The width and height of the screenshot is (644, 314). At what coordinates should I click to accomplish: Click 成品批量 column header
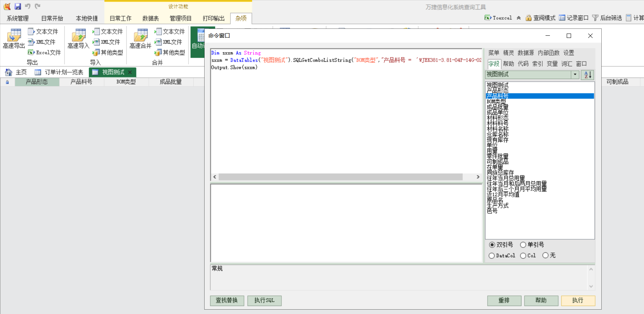tap(171, 82)
